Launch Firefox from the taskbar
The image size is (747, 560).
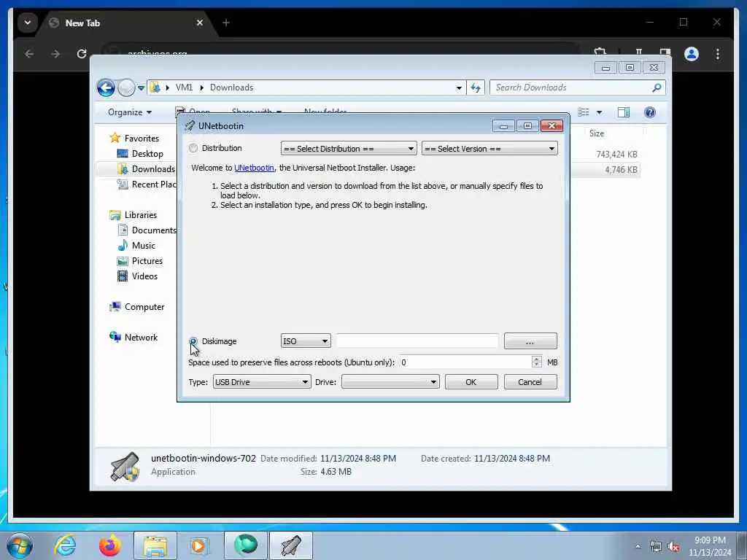point(110,545)
